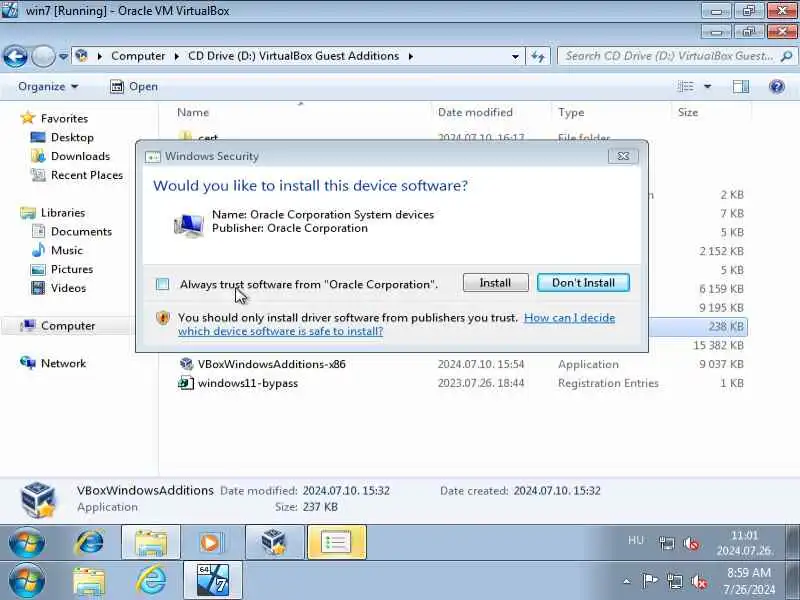Close the Windows Security dialog

click(623, 156)
